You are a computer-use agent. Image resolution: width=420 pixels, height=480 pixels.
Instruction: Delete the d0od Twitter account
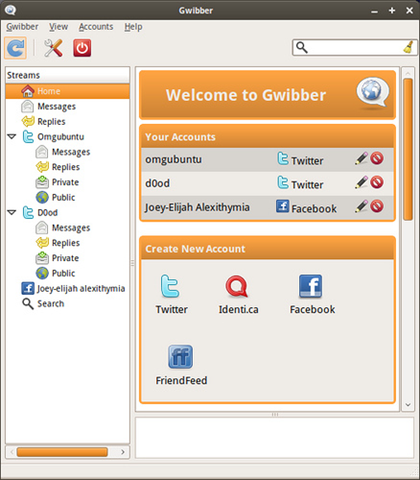point(377,182)
